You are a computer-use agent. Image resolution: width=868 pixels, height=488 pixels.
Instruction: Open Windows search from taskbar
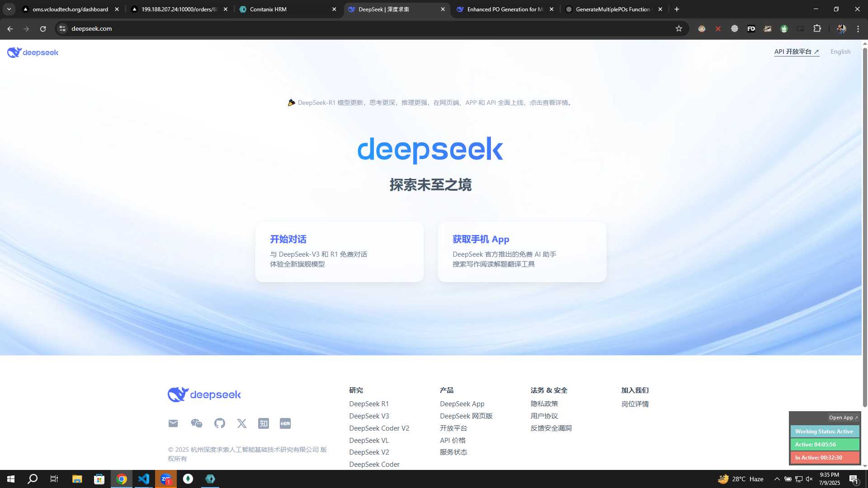click(33, 479)
